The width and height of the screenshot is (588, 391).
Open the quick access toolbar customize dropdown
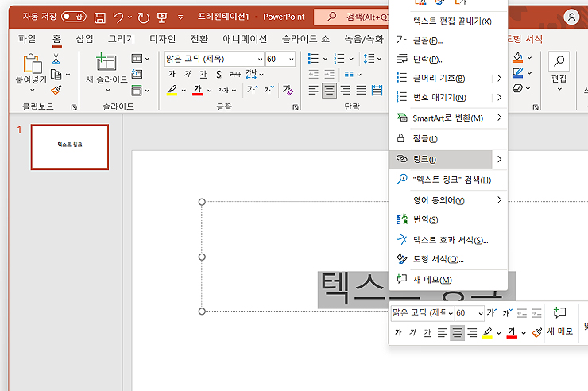click(x=180, y=17)
